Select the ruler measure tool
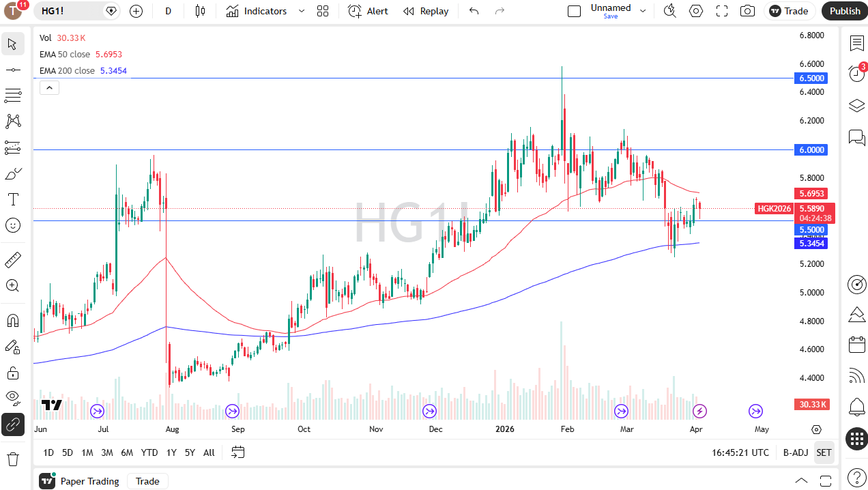The height and width of the screenshot is (490, 868). (12, 260)
